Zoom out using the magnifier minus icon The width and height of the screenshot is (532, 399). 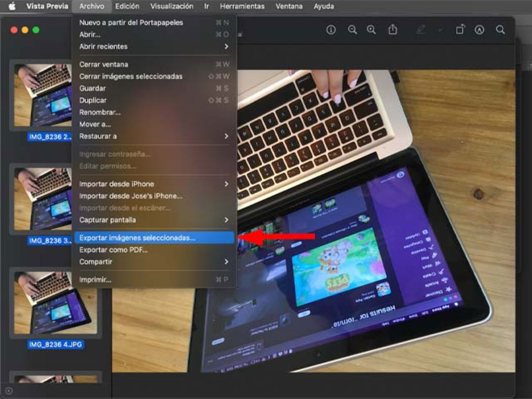click(352, 30)
